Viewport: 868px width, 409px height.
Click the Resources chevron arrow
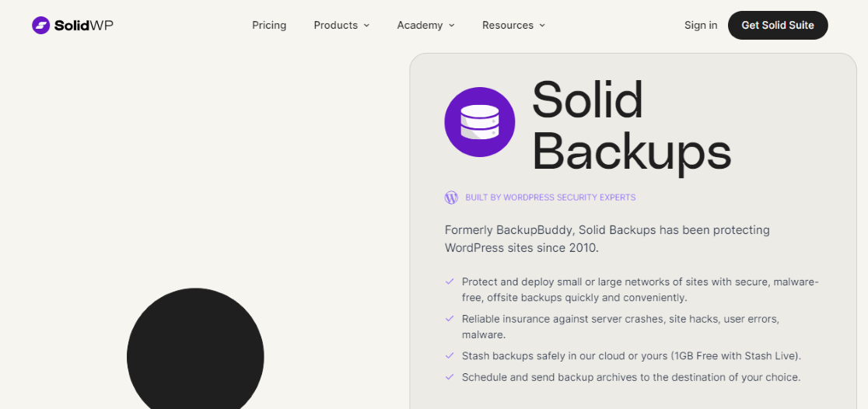pos(542,26)
